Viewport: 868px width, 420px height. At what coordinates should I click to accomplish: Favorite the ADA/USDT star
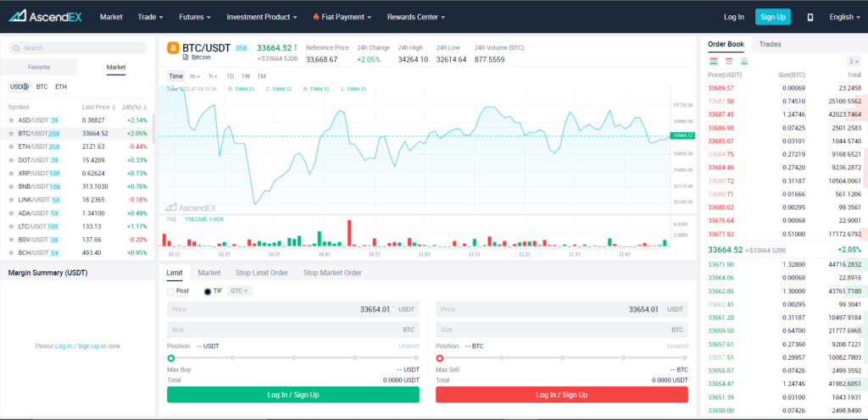click(11, 213)
